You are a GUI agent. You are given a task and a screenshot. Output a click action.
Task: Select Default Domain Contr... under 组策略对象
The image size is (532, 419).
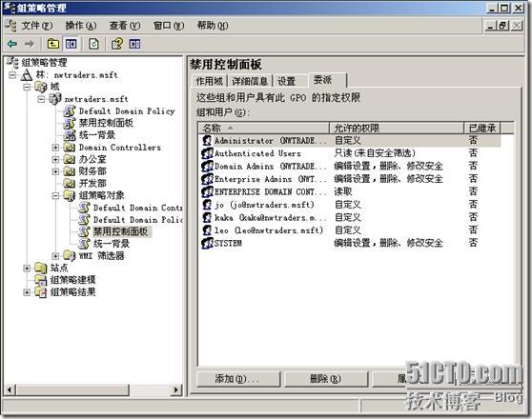pyautogui.click(x=137, y=208)
